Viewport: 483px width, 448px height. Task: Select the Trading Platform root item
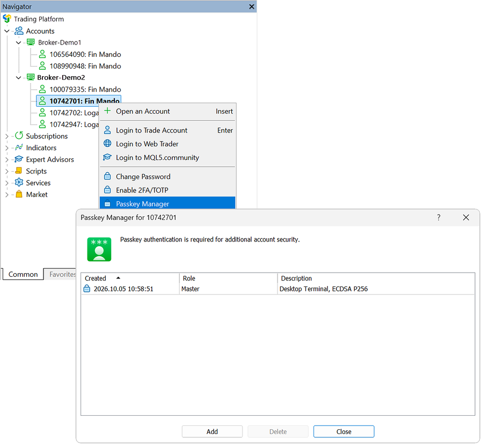pyautogui.click(x=39, y=19)
